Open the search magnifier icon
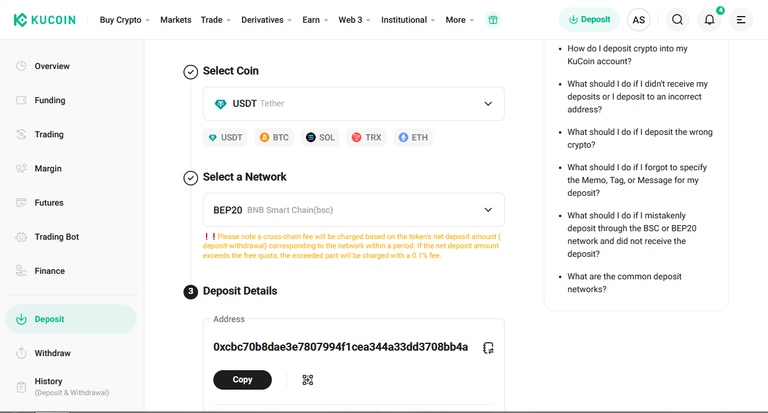 [677, 20]
